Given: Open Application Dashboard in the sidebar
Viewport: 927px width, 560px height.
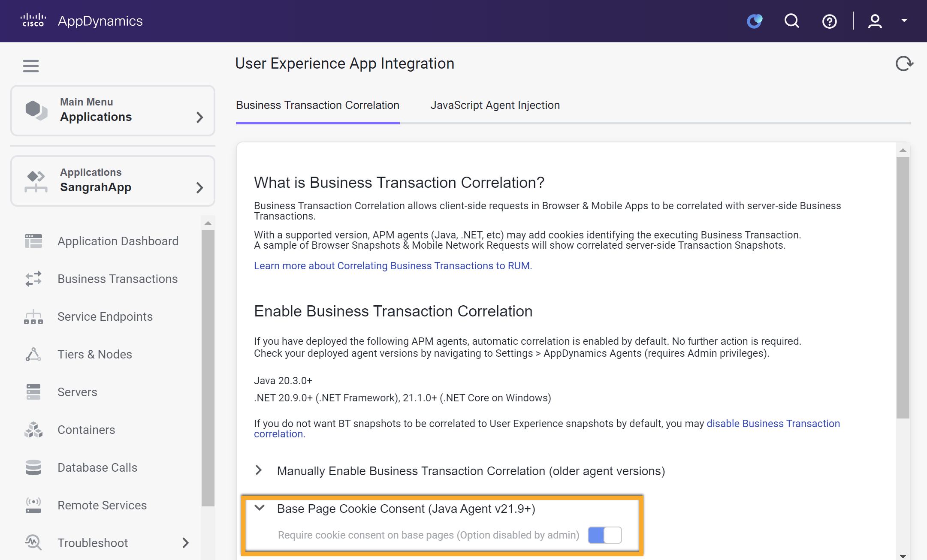Looking at the screenshot, I should point(118,241).
